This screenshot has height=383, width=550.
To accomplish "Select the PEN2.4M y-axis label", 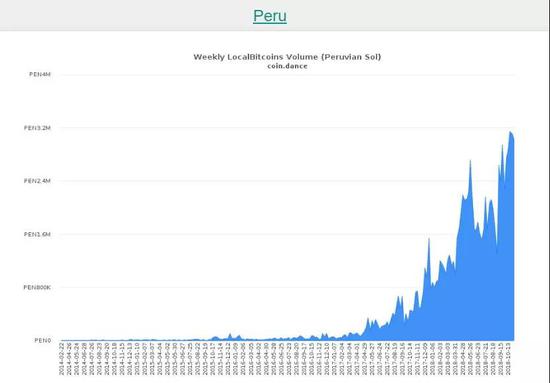I will coord(37,181).
